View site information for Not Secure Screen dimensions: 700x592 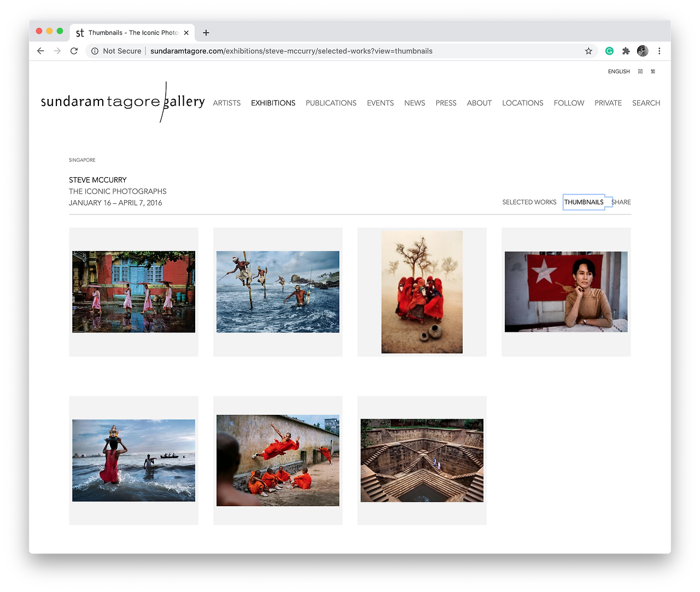pos(116,51)
